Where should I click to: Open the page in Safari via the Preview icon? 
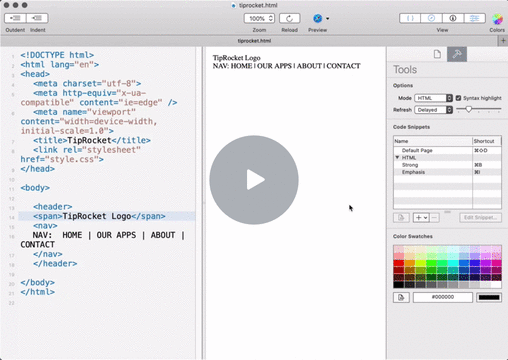pyautogui.click(x=318, y=18)
